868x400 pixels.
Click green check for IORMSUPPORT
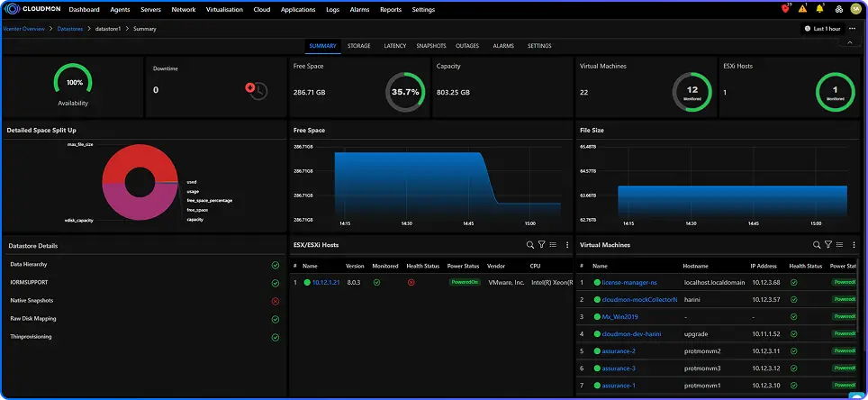click(276, 283)
